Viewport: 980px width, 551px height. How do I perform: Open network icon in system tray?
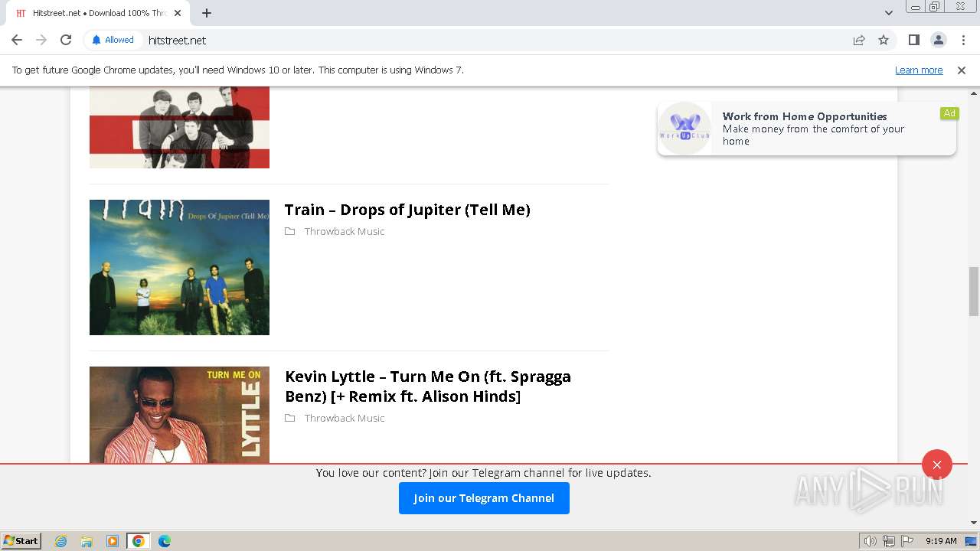889,541
